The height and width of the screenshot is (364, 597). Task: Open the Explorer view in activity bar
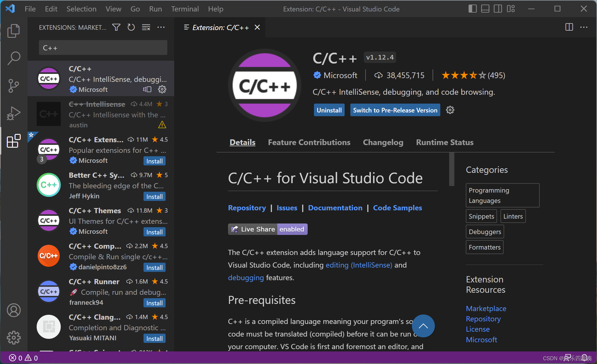pos(13,31)
